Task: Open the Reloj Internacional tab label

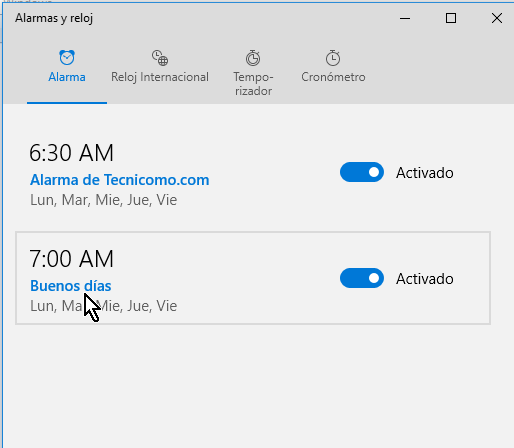Action: [160, 77]
